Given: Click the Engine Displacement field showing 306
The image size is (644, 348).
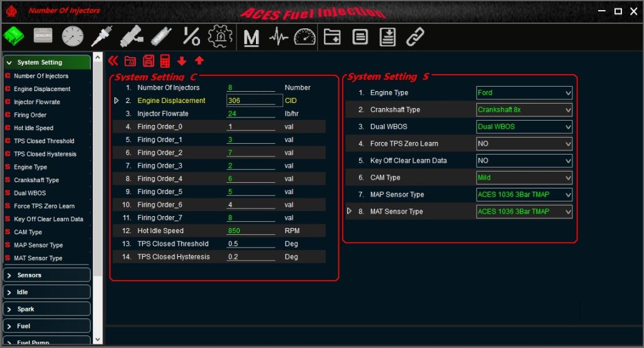Looking at the screenshot, I should (x=255, y=101).
